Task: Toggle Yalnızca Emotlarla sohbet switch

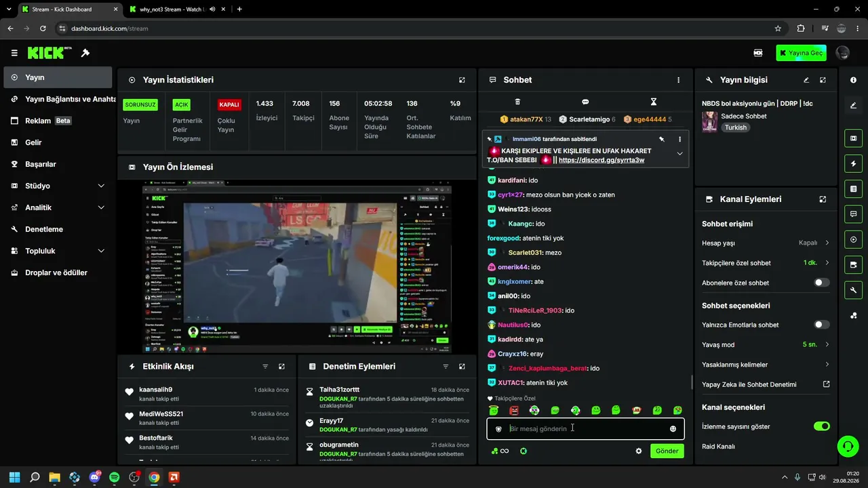Action: [x=821, y=325]
